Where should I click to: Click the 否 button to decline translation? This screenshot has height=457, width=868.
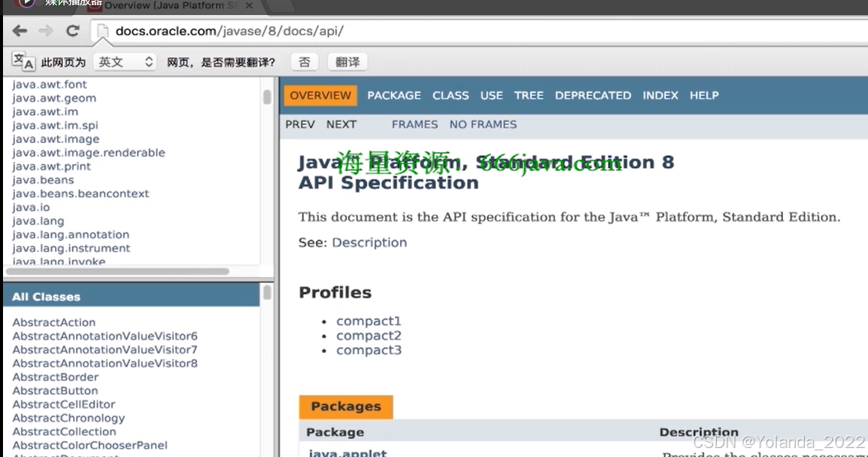click(305, 62)
